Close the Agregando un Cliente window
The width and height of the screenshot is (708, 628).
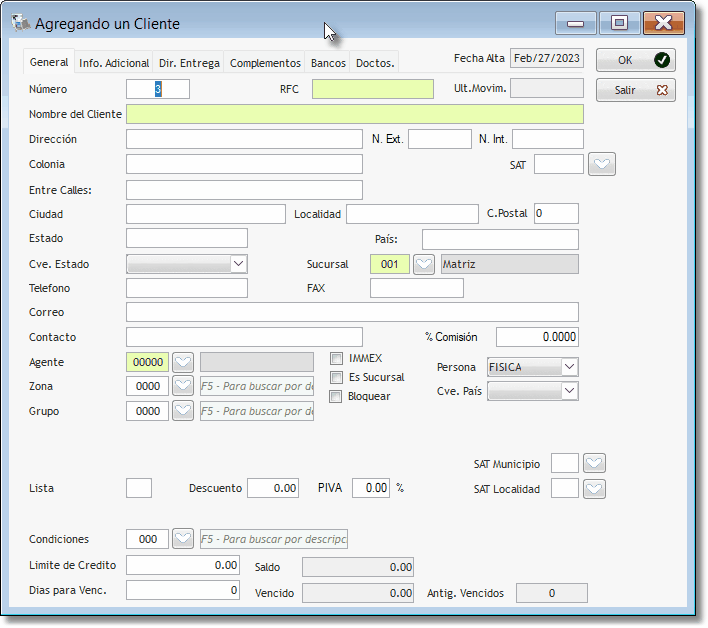pyautogui.click(x=664, y=23)
